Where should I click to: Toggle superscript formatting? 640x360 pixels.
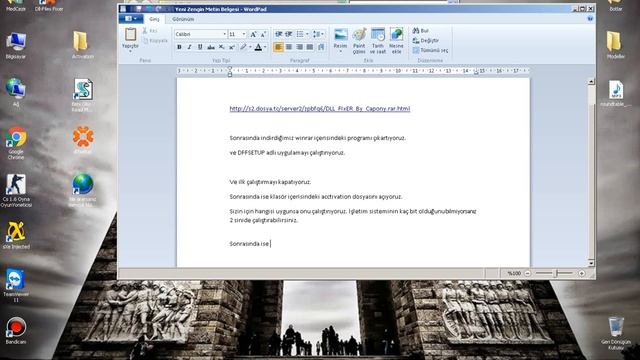pos(231,47)
